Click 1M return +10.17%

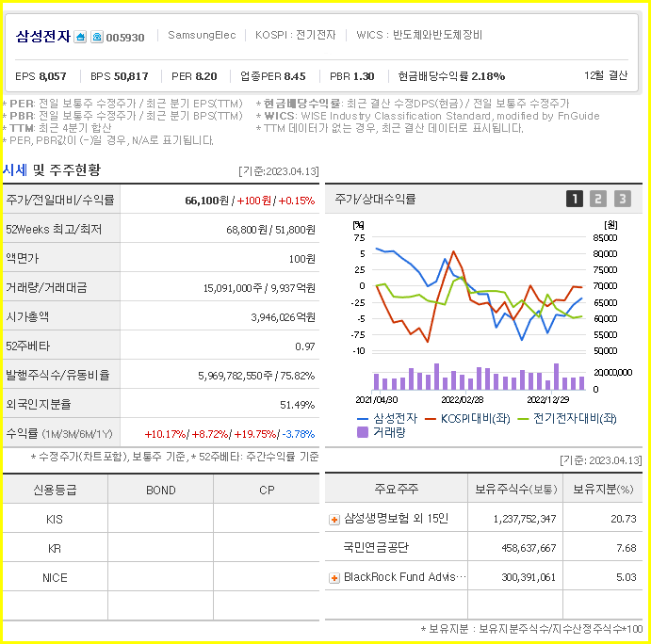coord(165,434)
